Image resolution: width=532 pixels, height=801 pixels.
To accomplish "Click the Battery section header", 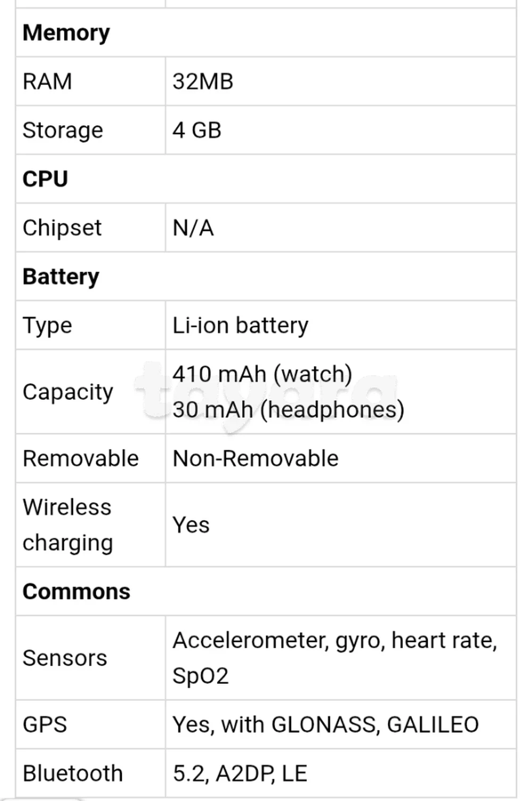I will click(x=61, y=277).
